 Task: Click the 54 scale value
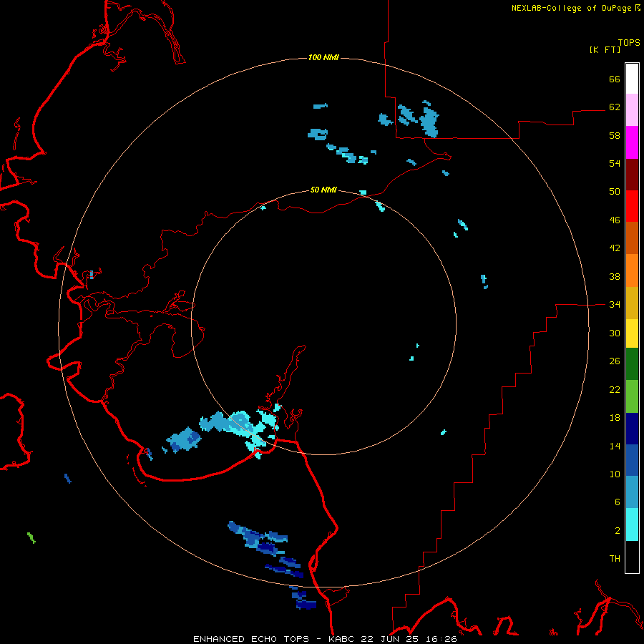pyautogui.click(x=615, y=163)
